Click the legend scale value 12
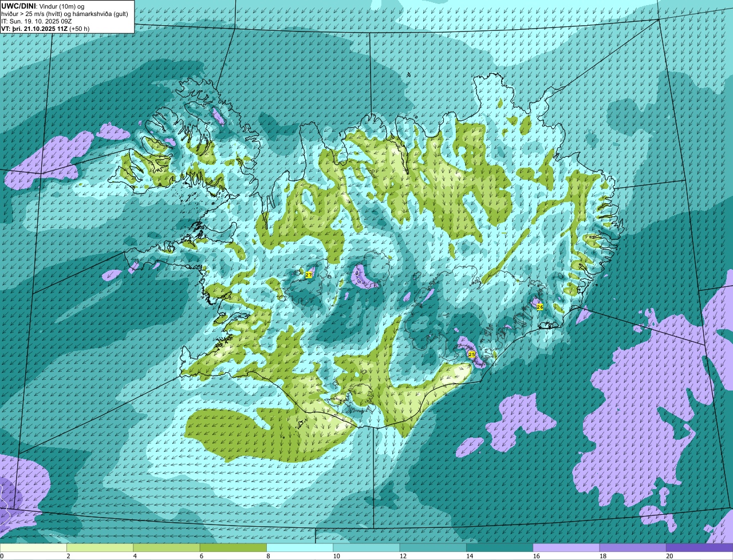The image size is (733, 560). tap(403, 556)
